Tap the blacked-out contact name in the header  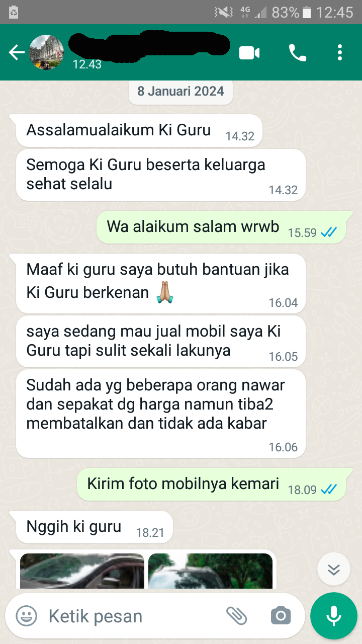click(148, 47)
